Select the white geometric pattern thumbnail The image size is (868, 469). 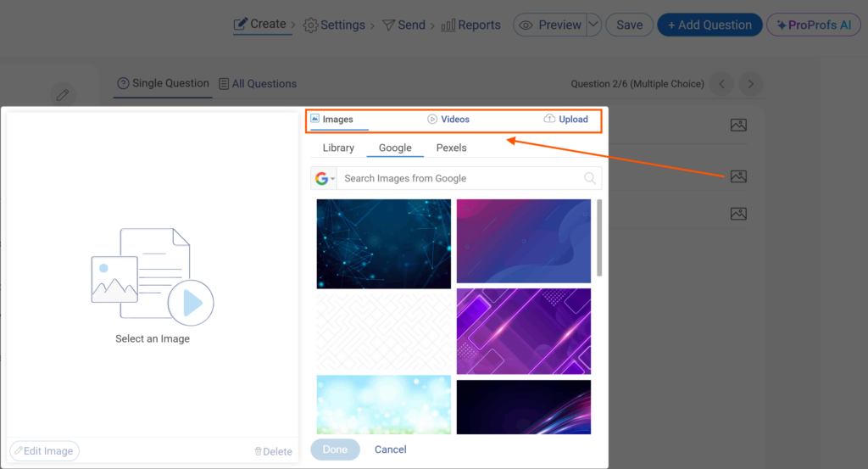coord(384,331)
